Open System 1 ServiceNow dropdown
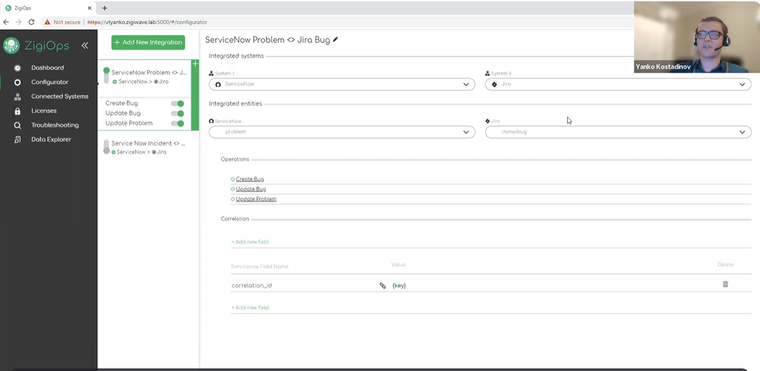 click(x=342, y=84)
